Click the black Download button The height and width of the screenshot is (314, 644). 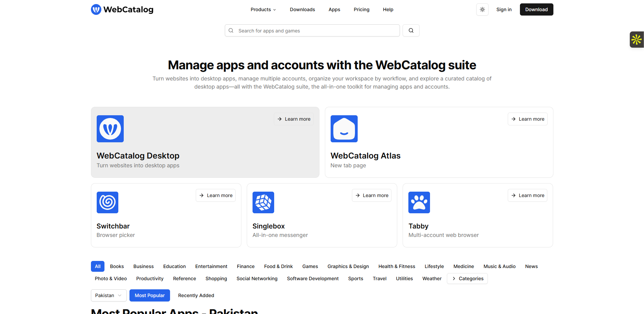[x=536, y=9]
